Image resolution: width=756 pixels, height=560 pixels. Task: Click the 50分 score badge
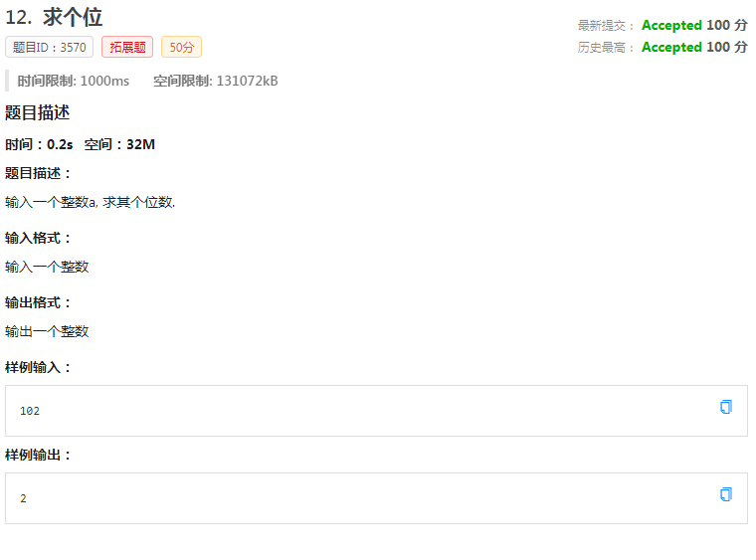(x=181, y=47)
